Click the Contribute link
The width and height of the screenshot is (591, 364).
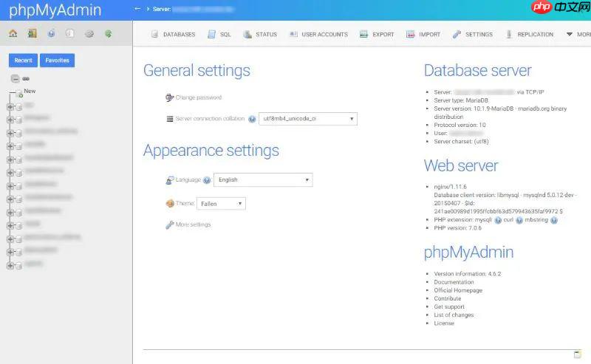[x=448, y=298]
